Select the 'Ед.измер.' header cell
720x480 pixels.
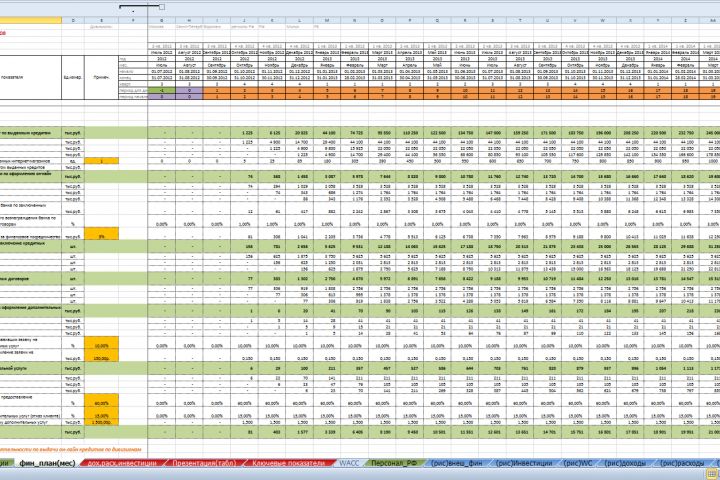73,78
